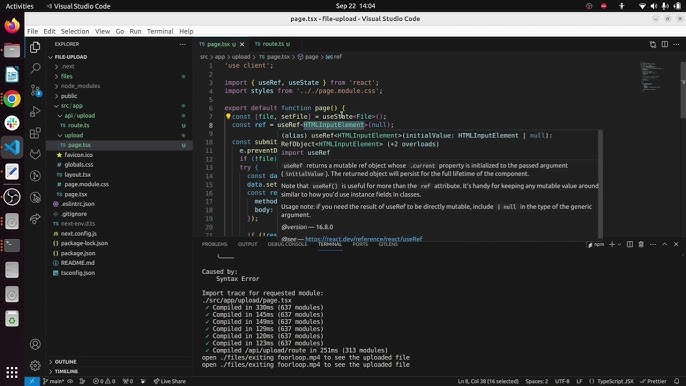Click the split editor right icon
Screen dimensions: 686x386
pyautogui.click(x=665, y=44)
